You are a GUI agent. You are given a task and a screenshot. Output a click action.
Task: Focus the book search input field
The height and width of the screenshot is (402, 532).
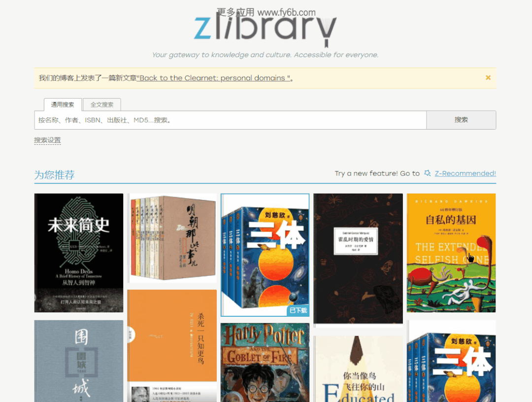pyautogui.click(x=231, y=120)
